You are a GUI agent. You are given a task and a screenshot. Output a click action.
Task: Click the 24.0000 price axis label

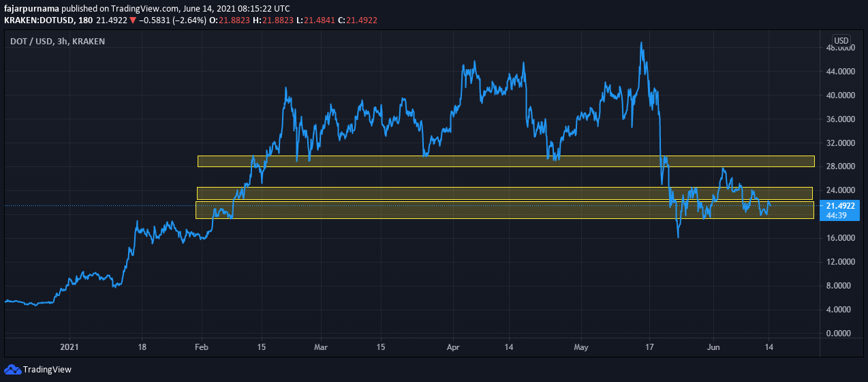839,190
